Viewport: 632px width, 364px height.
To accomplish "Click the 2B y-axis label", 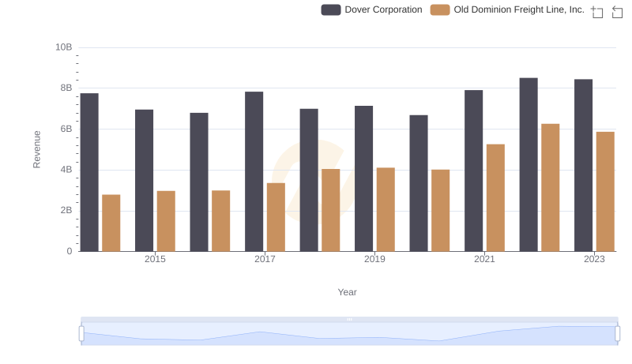I will tap(66, 210).
